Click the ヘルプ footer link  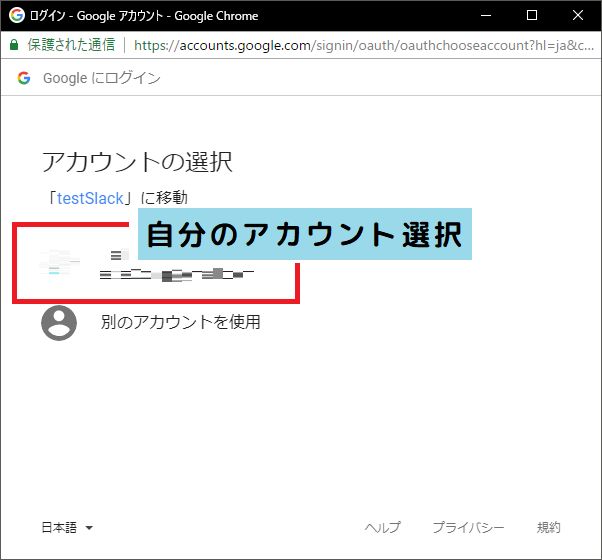pos(382,527)
